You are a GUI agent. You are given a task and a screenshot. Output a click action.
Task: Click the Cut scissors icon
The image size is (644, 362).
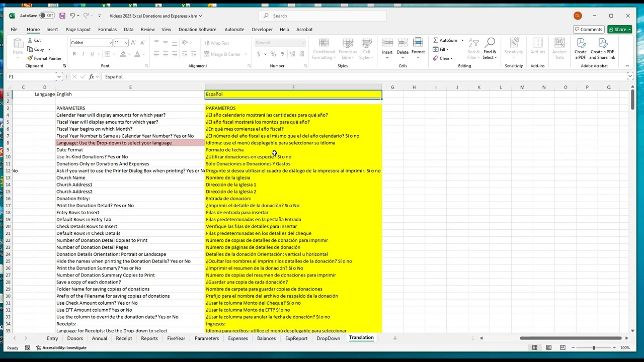pyautogui.click(x=30, y=40)
